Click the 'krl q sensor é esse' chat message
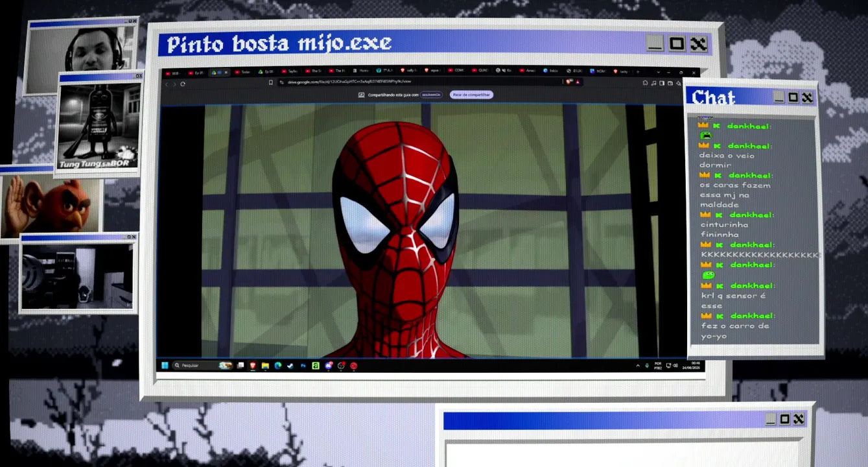The image size is (868, 467). click(x=733, y=300)
